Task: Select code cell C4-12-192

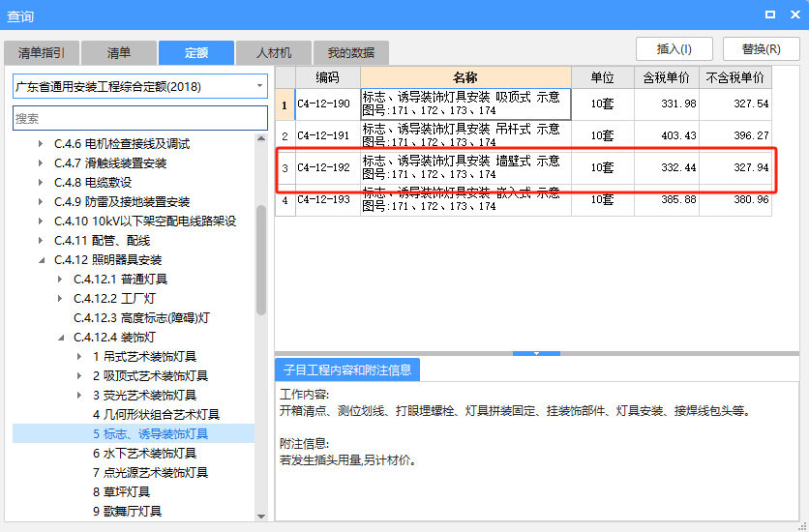Action: coord(328,168)
